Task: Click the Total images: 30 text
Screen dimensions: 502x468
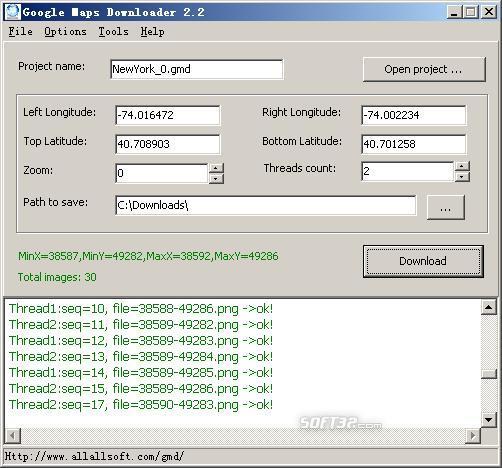Action: 57,277
